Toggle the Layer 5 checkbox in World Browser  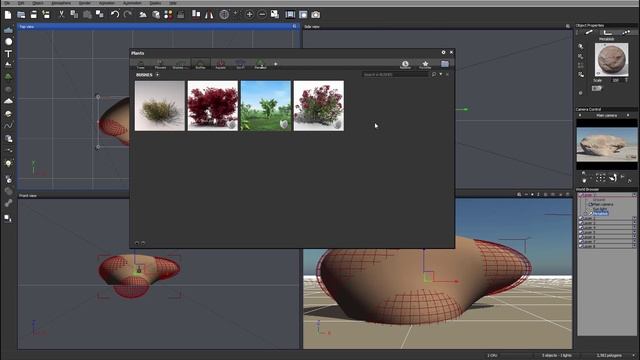coord(581,232)
